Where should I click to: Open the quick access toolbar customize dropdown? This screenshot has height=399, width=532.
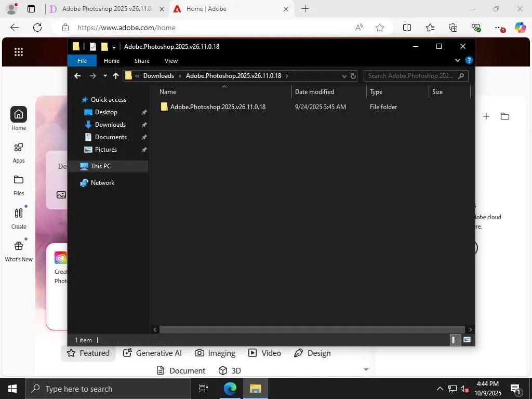tap(114, 47)
